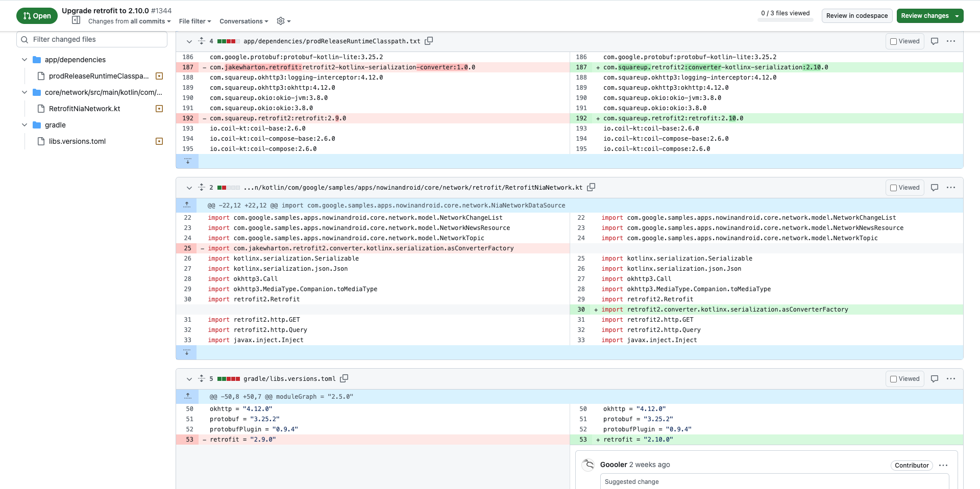Click Review in codespace button
This screenshot has height=489, width=980.
[x=857, y=16]
